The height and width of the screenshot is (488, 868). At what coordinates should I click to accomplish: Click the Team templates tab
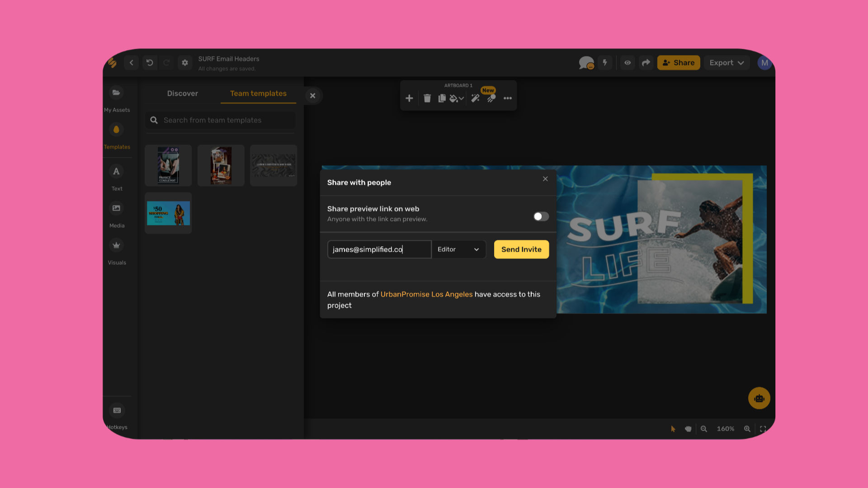258,93
